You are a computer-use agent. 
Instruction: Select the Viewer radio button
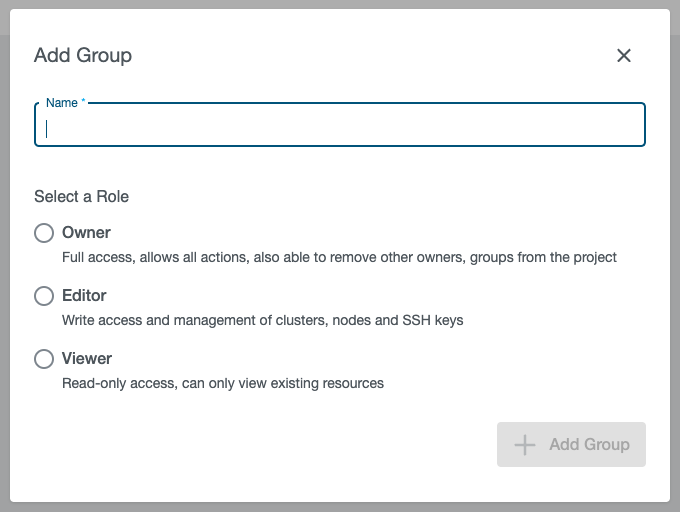(x=44, y=359)
